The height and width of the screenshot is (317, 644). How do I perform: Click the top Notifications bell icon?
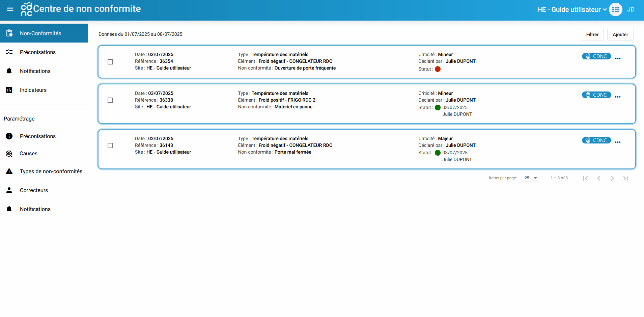[9, 71]
